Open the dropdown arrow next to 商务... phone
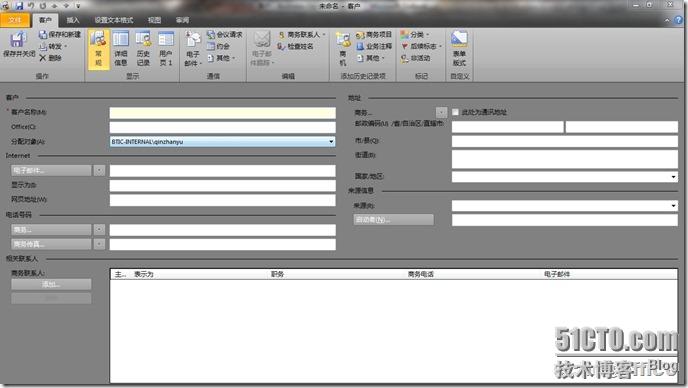 (100, 230)
